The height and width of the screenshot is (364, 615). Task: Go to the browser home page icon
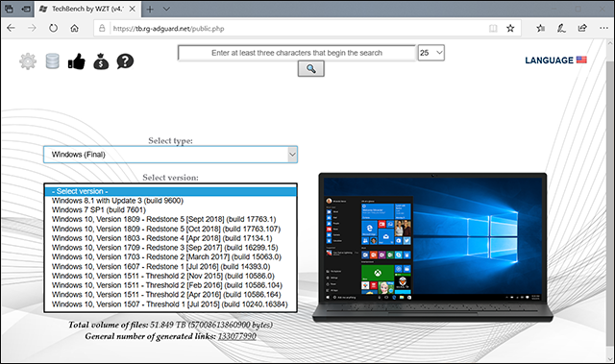pos(75,28)
